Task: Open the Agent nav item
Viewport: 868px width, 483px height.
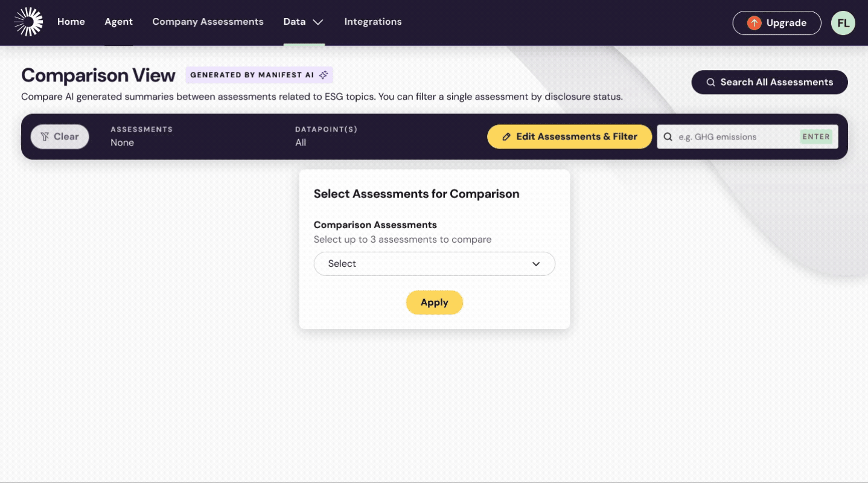Action: [118, 22]
